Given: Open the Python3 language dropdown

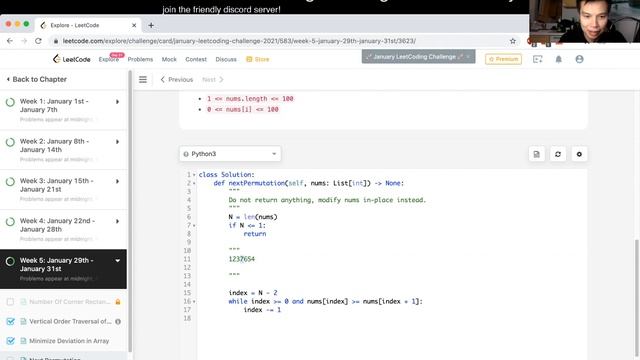Looking at the screenshot, I should [x=230, y=154].
